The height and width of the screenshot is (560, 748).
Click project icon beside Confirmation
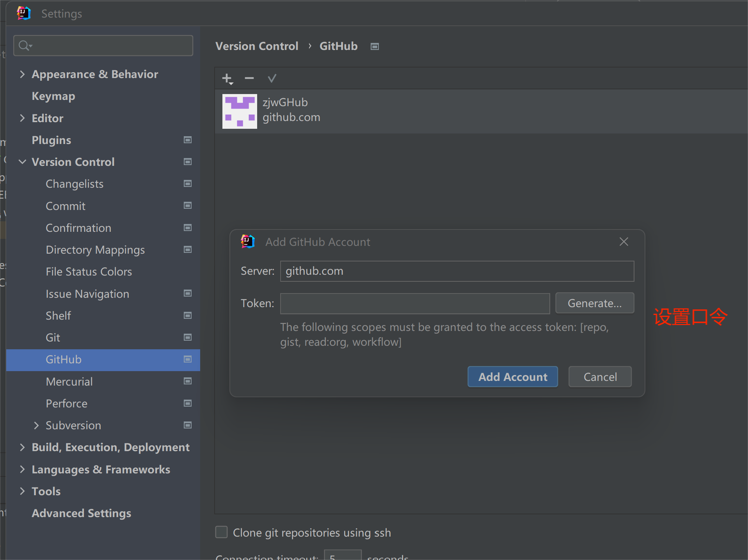(x=188, y=228)
